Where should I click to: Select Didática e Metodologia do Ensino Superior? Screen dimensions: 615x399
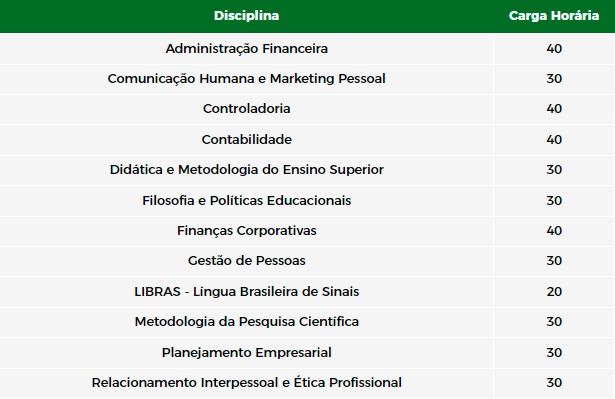pos(246,169)
